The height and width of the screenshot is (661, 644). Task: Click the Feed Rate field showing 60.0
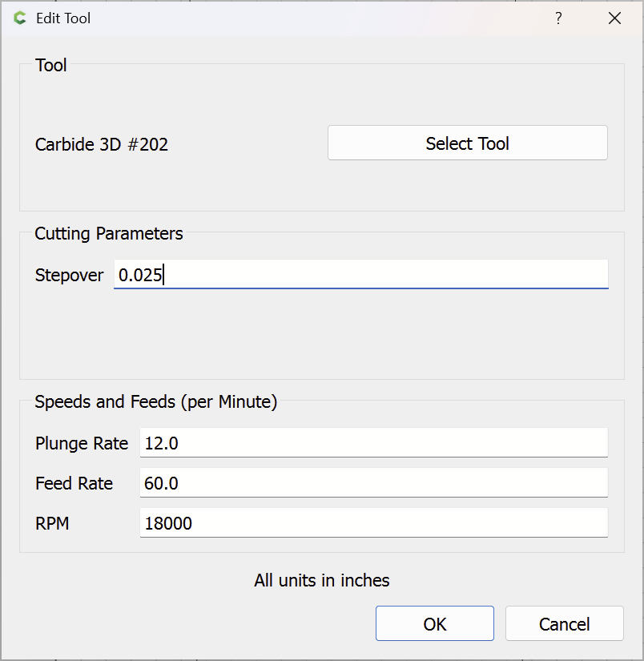pos(373,483)
